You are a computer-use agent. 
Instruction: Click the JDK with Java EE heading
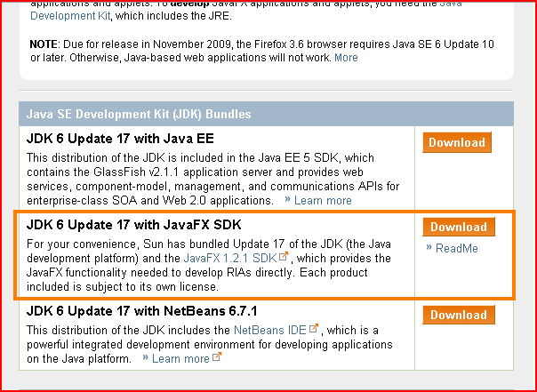click(120, 138)
